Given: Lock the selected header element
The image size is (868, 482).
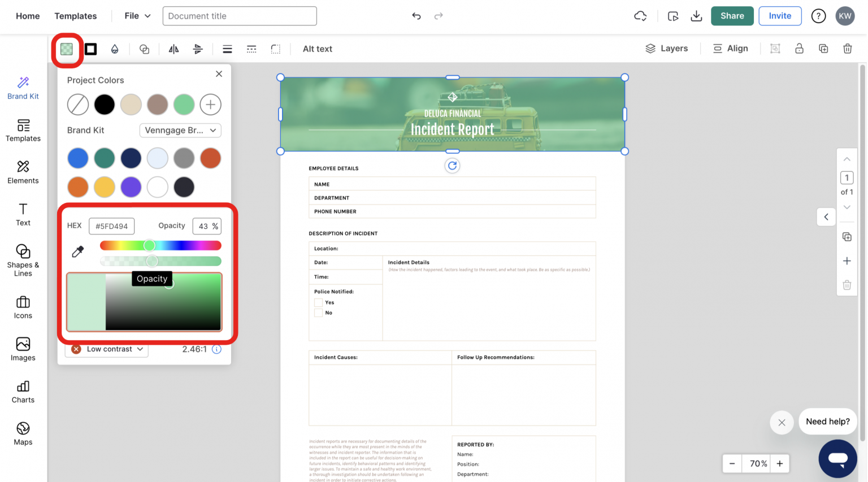Looking at the screenshot, I should click(x=799, y=49).
